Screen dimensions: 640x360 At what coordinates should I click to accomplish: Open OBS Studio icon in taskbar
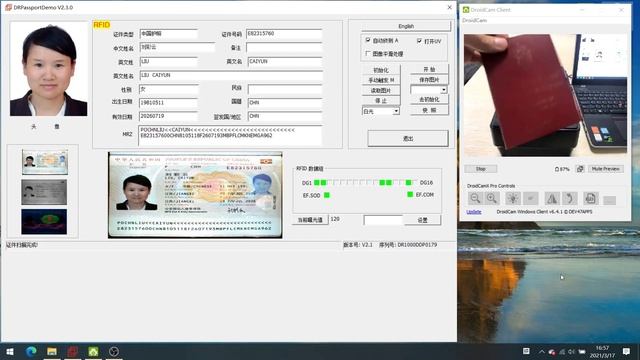pyautogui.click(x=114, y=351)
